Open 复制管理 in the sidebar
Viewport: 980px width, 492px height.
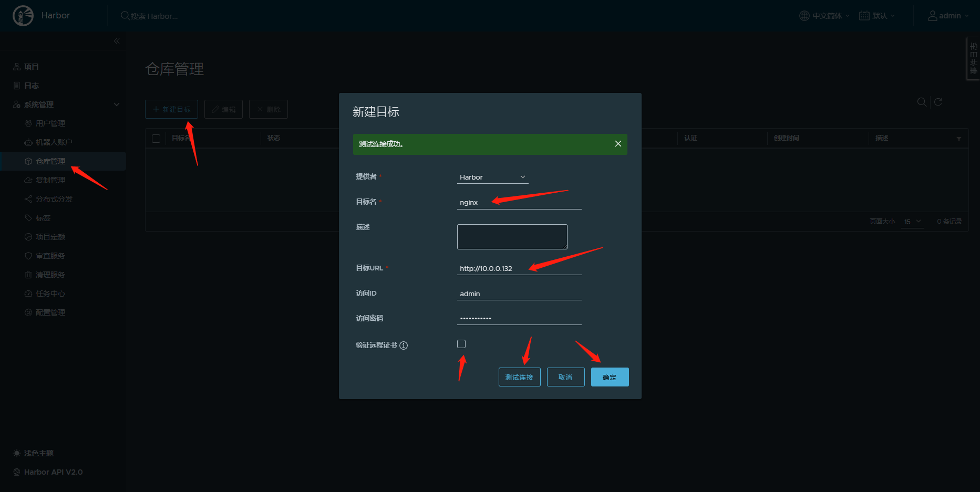pyautogui.click(x=50, y=180)
